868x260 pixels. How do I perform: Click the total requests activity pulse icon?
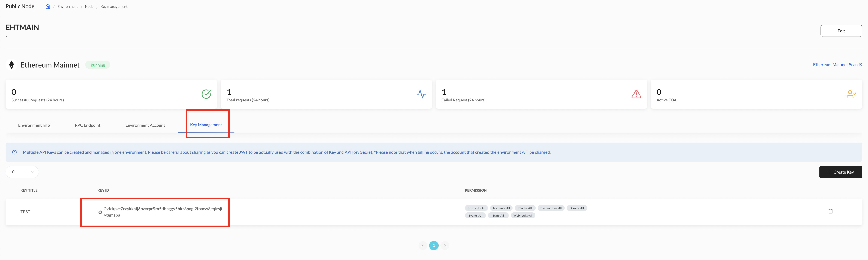click(421, 94)
